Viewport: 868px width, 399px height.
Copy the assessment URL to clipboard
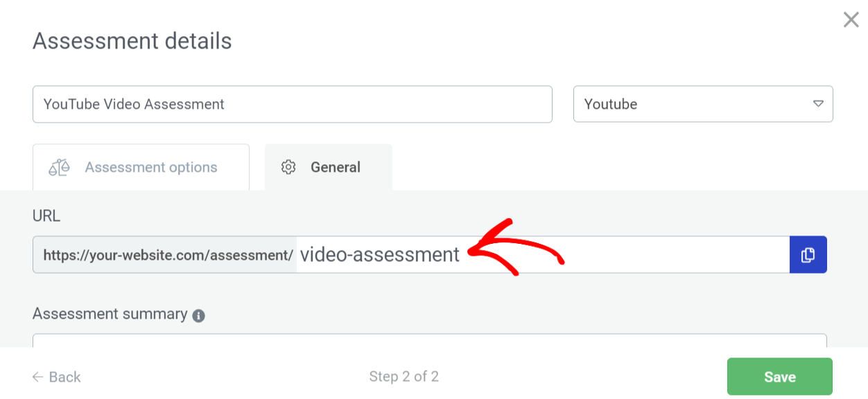pyautogui.click(x=808, y=255)
